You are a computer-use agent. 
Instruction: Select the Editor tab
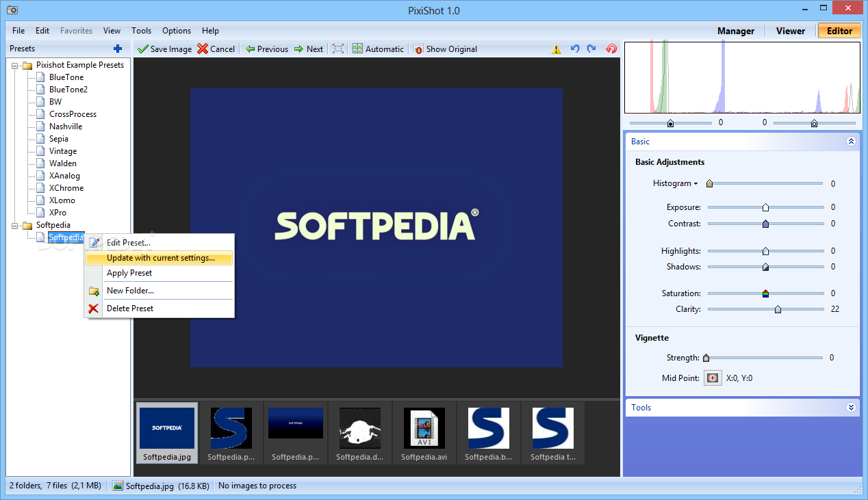[839, 31]
